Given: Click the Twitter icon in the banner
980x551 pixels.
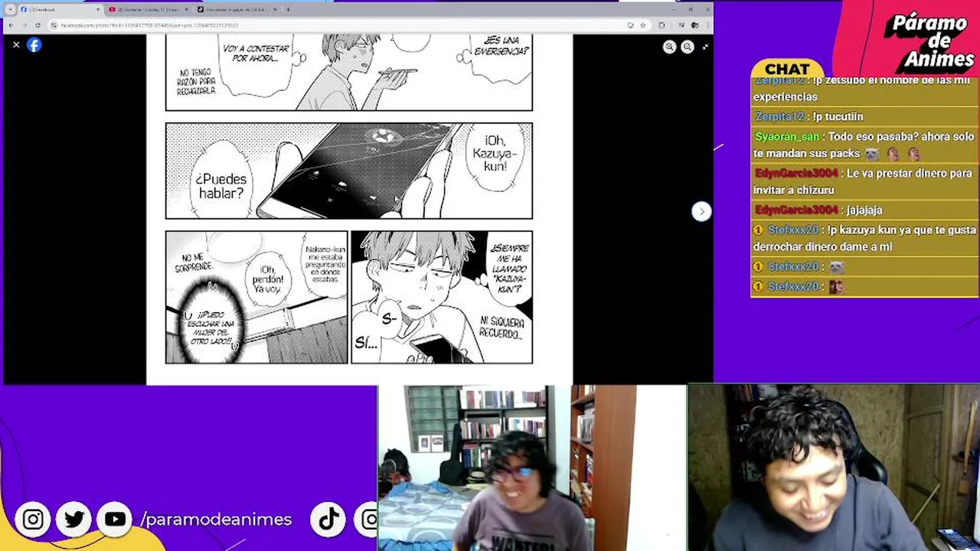Looking at the screenshot, I should pos(74,520).
